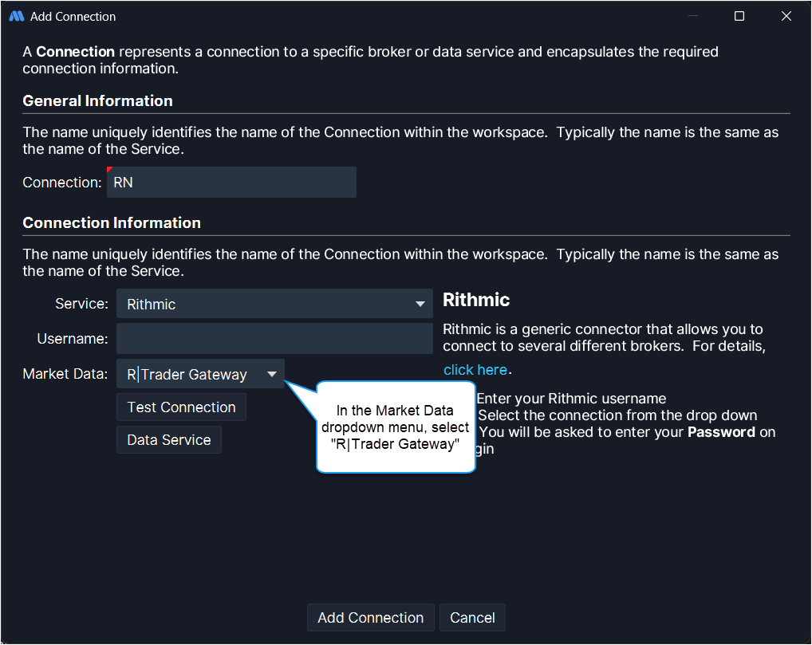Click "Select the connection from the drop down" text
Viewport: 812px width, 645px height.
[x=617, y=415]
